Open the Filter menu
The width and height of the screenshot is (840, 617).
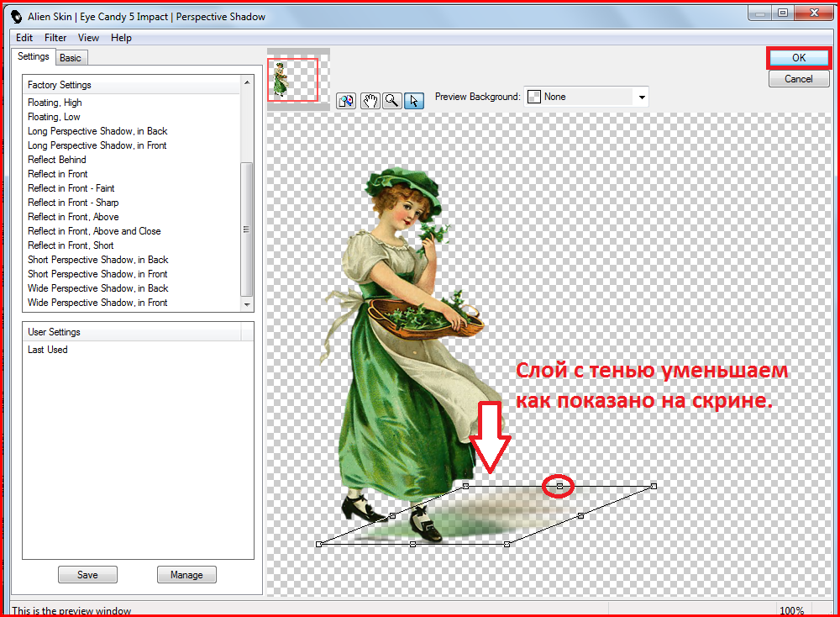55,38
